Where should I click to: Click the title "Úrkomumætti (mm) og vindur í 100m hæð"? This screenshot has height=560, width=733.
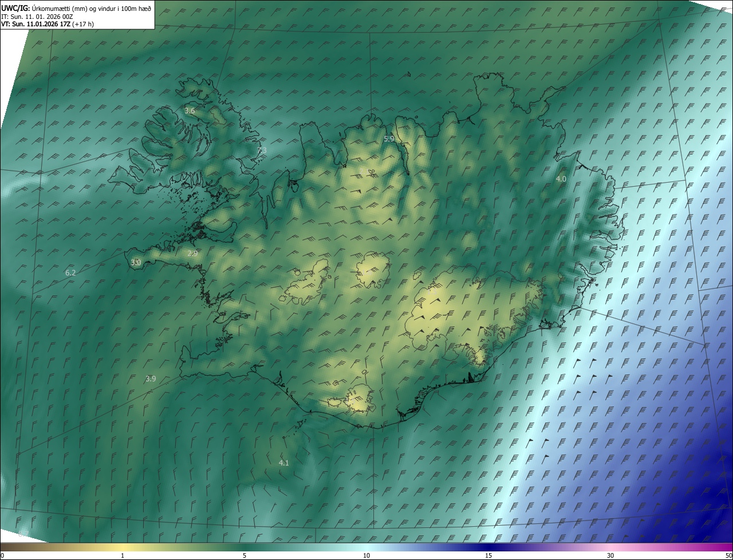point(92,9)
